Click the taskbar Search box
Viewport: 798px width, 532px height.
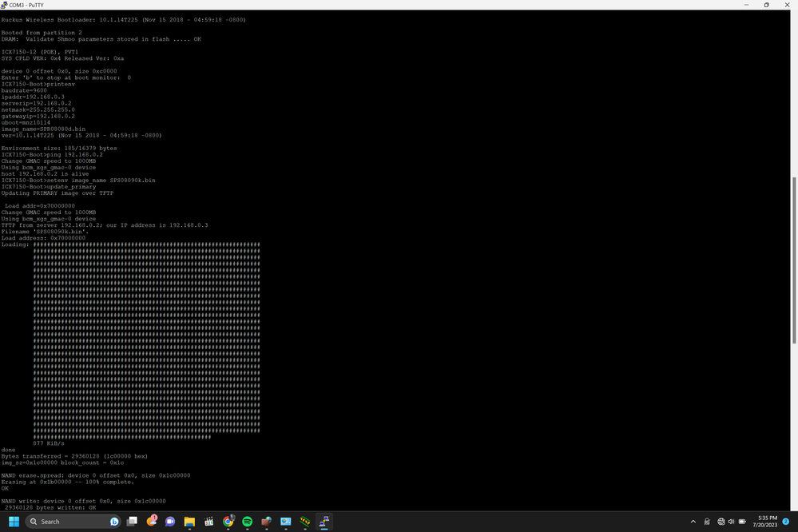72,522
